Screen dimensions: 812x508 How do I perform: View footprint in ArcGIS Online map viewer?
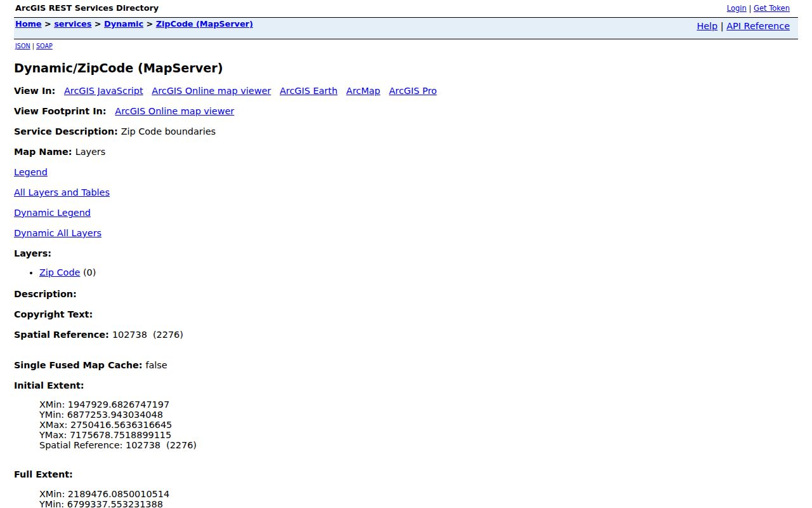click(174, 111)
